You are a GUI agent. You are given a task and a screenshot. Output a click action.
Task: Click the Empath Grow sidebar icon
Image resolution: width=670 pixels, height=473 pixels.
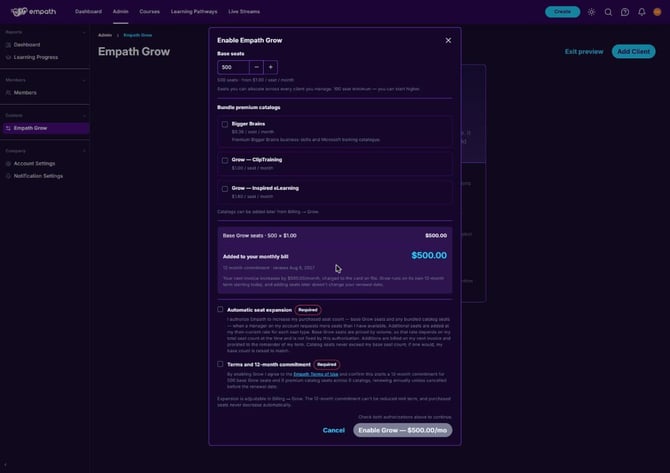click(x=8, y=128)
